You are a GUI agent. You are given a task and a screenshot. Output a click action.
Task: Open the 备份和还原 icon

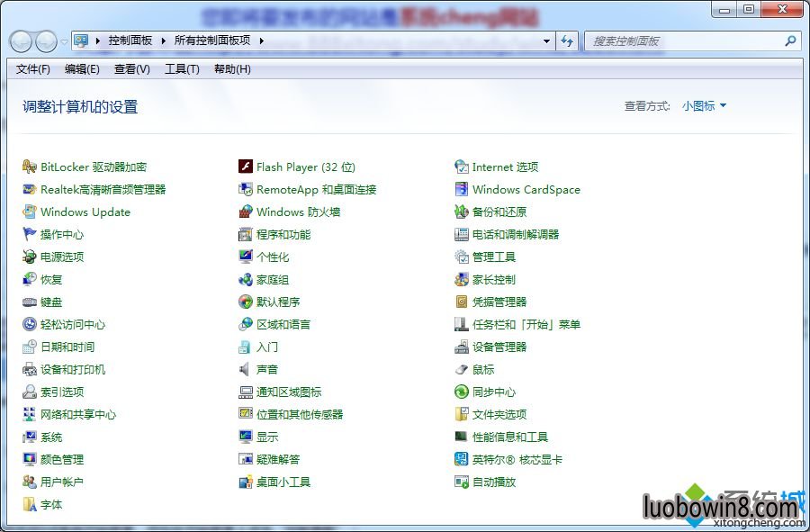[x=462, y=212]
